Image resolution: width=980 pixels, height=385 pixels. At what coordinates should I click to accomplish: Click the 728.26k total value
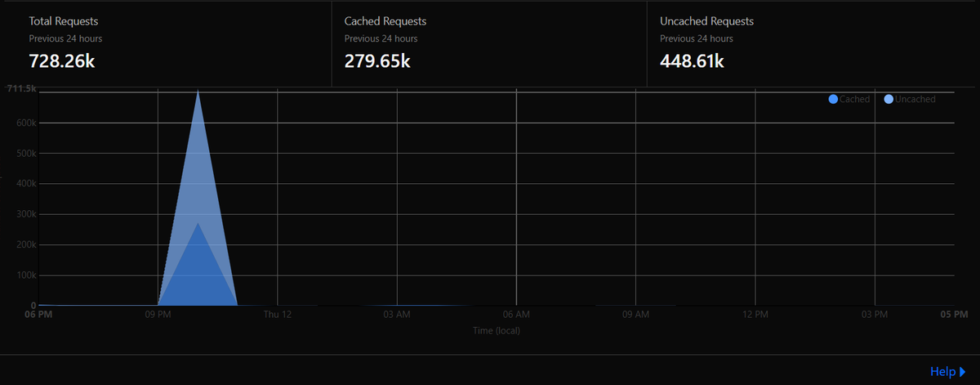pos(62,61)
